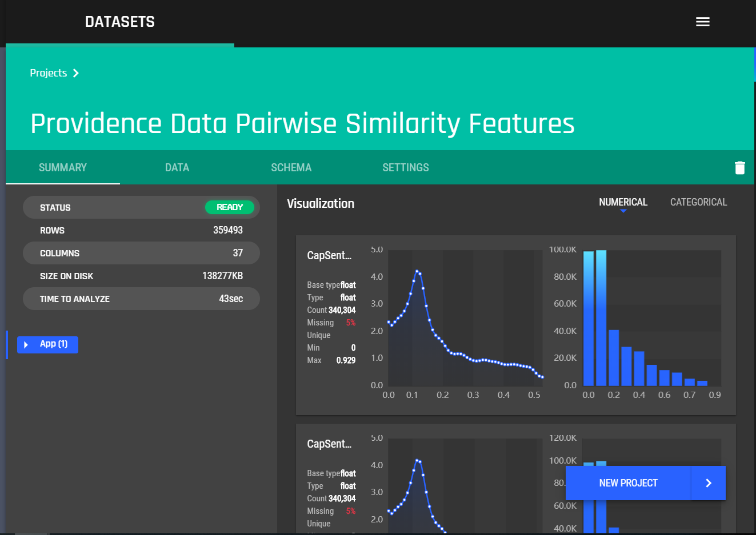
Task: Delete dataset using trash icon
Action: [x=739, y=167]
